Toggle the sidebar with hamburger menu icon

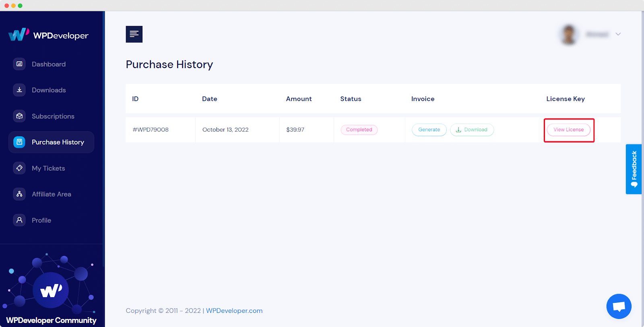[134, 34]
